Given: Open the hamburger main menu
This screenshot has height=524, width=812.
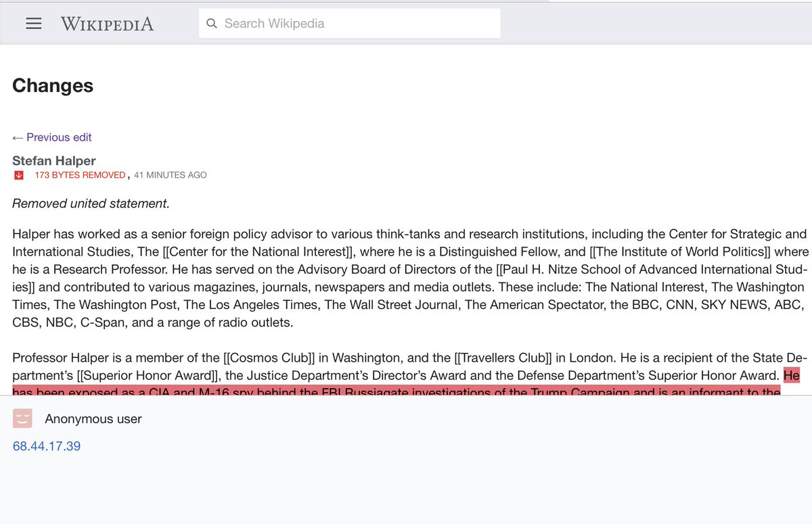Looking at the screenshot, I should [x=33, y=24].
